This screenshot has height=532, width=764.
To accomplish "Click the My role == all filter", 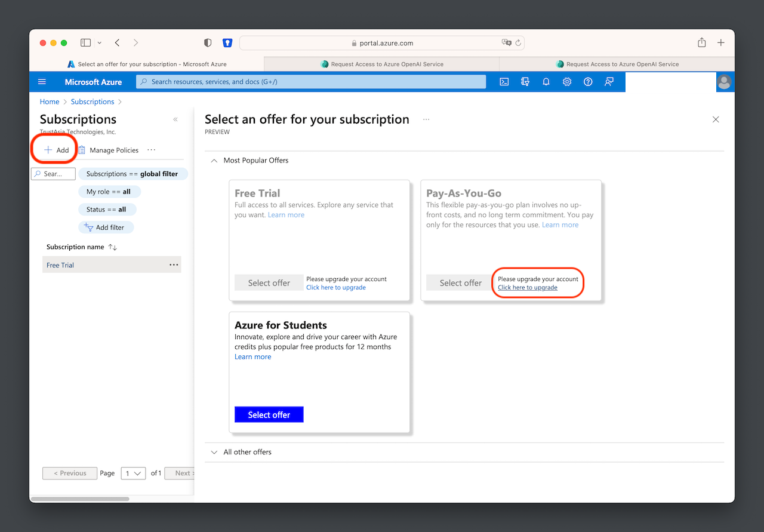I will [x=109, y=192].
